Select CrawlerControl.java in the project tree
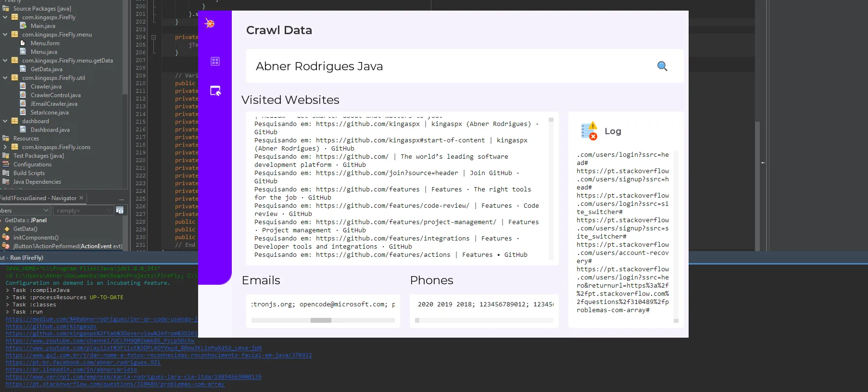Viewport: 868px width, 392px height. (56, 95)
